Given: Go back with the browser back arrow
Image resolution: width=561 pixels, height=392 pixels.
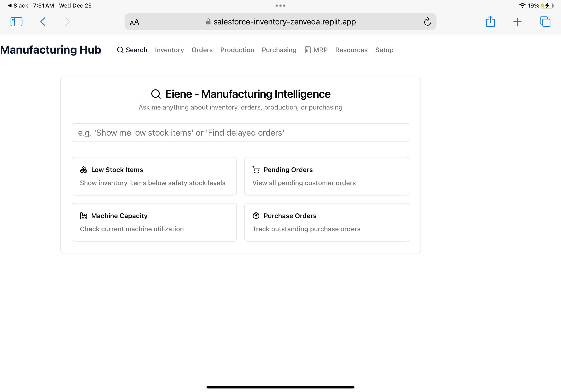Looking at the screenshot, I should 43,22.
